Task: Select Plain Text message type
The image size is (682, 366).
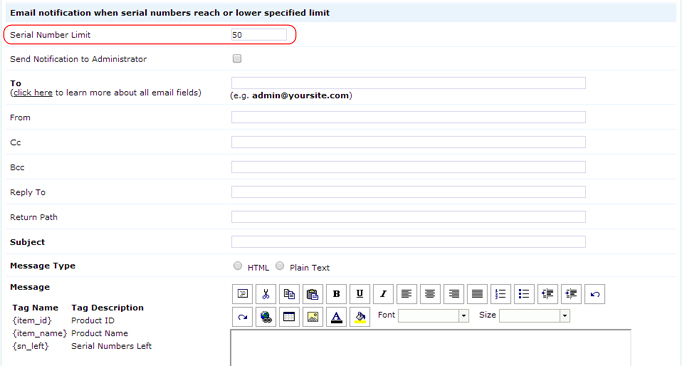Action: [280, 265]
